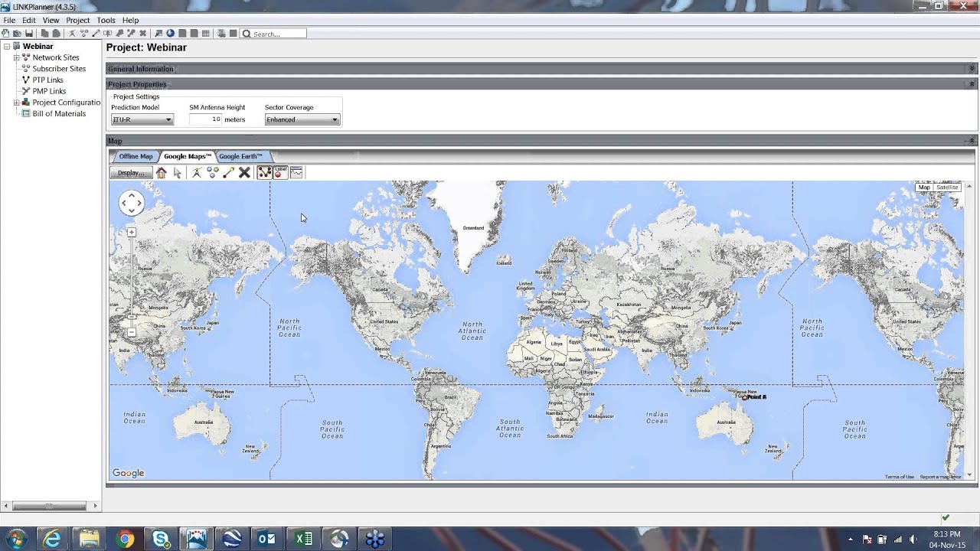Image resolution: width=980 pixels, height=551 pixels.
Task: Toggle the Label display button on map toolbar
Action: 280,173
